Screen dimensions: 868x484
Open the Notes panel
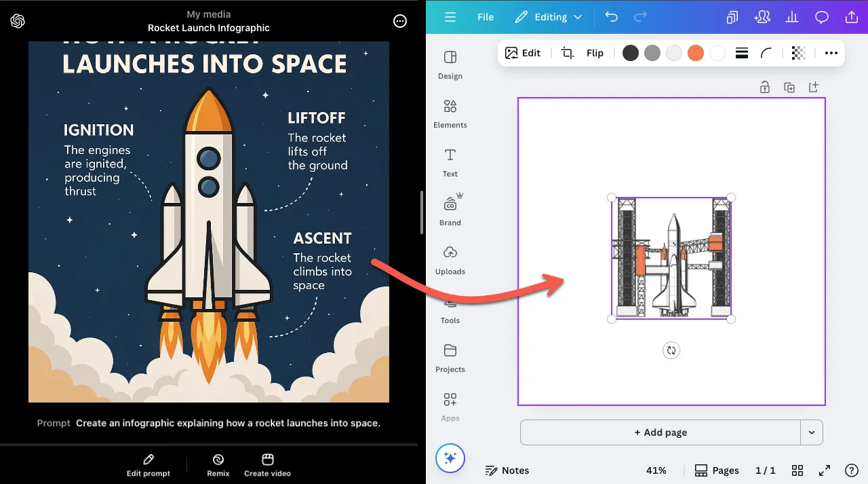507,470
